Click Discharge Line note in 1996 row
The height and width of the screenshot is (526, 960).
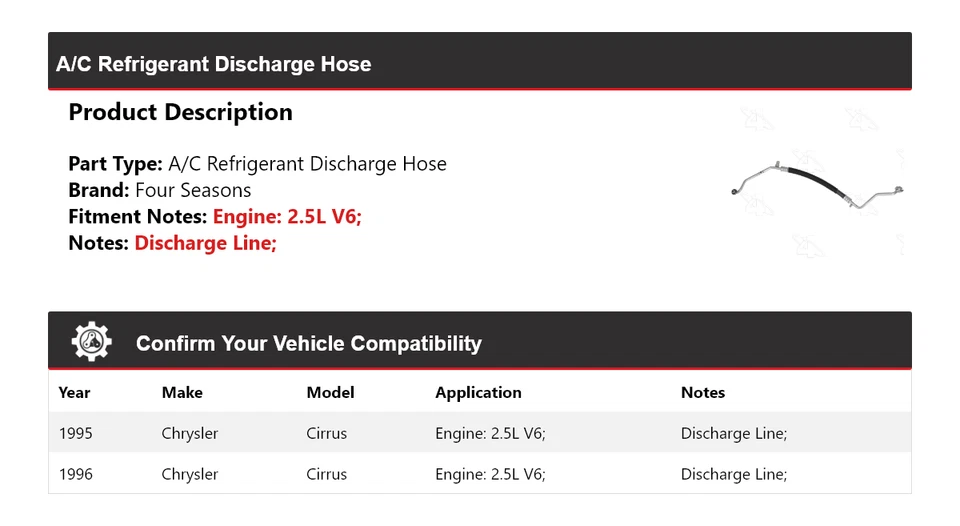pyautogui.click(x=734, y=474)
